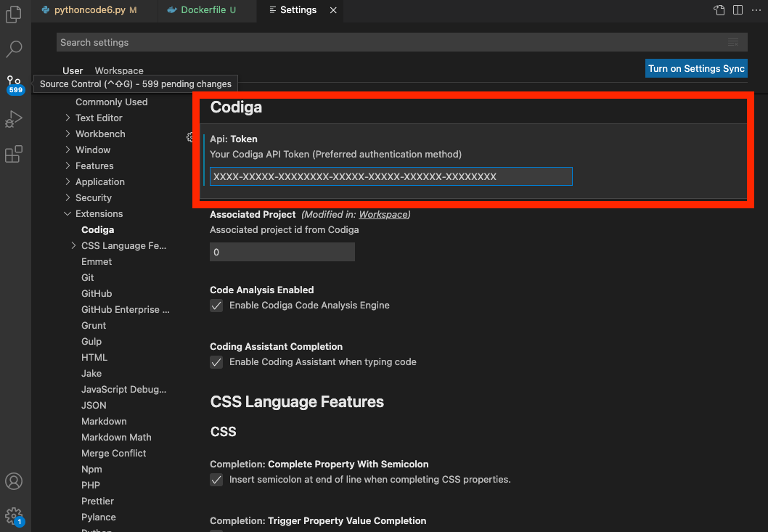Expand Text Editor settings section

tap(68, 118)
